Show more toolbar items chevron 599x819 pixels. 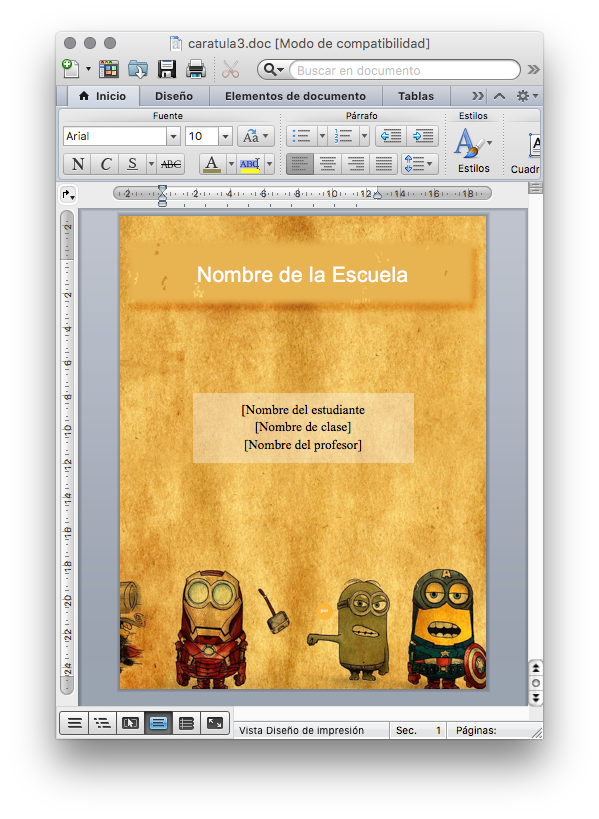point(533,69)
